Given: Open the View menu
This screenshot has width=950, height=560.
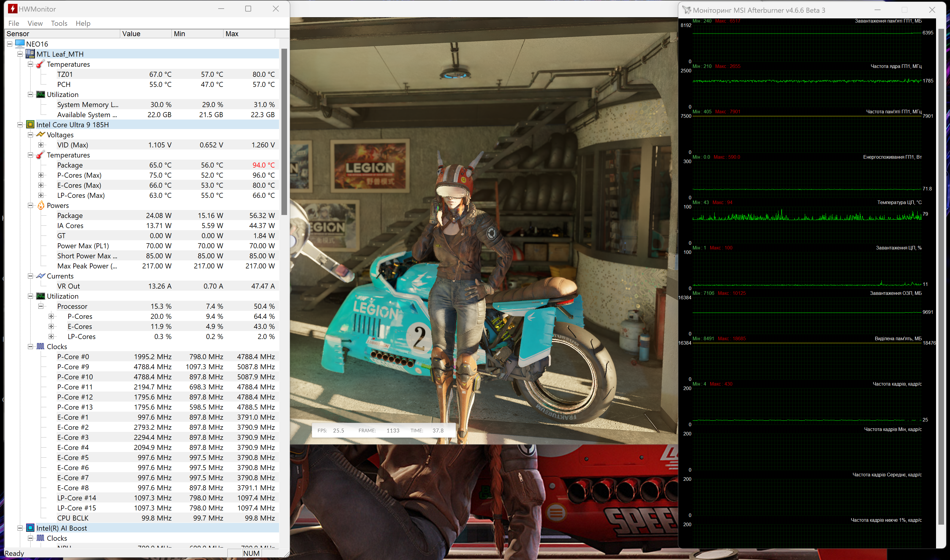Looking at the screenshot, I should 35,23.
